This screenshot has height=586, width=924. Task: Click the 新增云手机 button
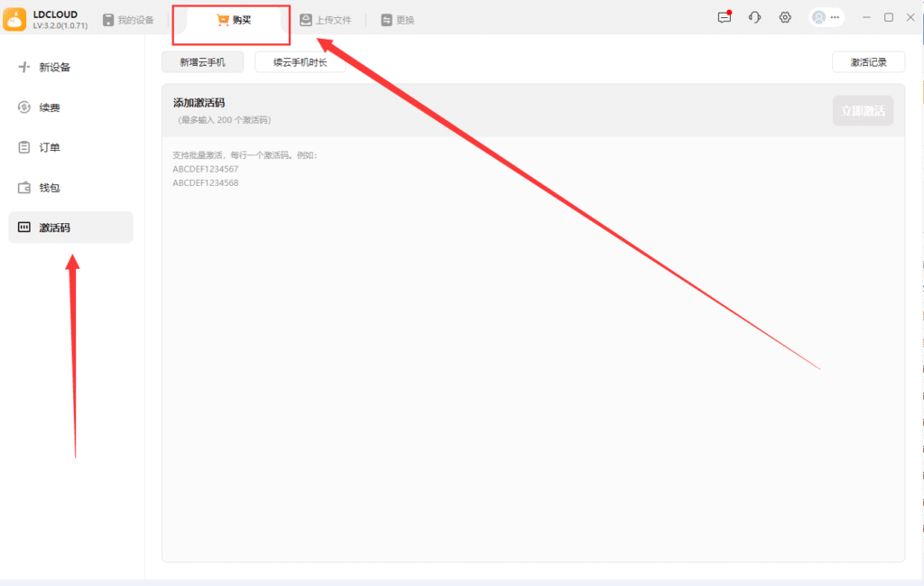click(x=202, y=62)
